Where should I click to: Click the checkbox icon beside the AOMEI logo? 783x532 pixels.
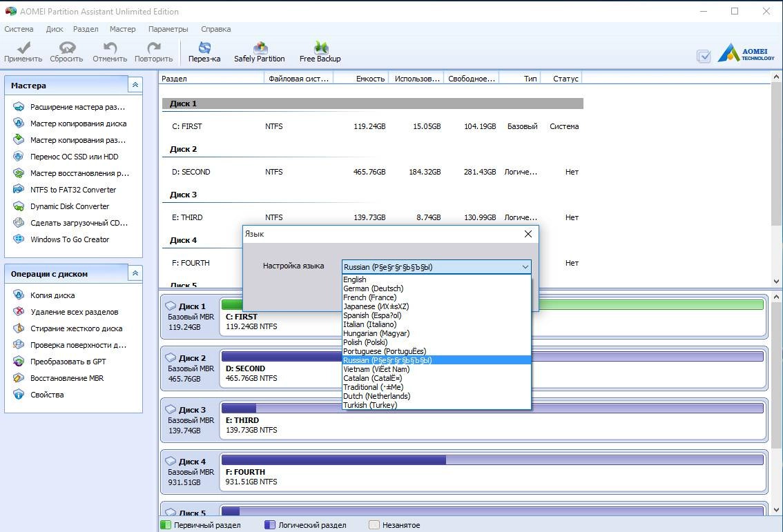(x=704, y=56)
